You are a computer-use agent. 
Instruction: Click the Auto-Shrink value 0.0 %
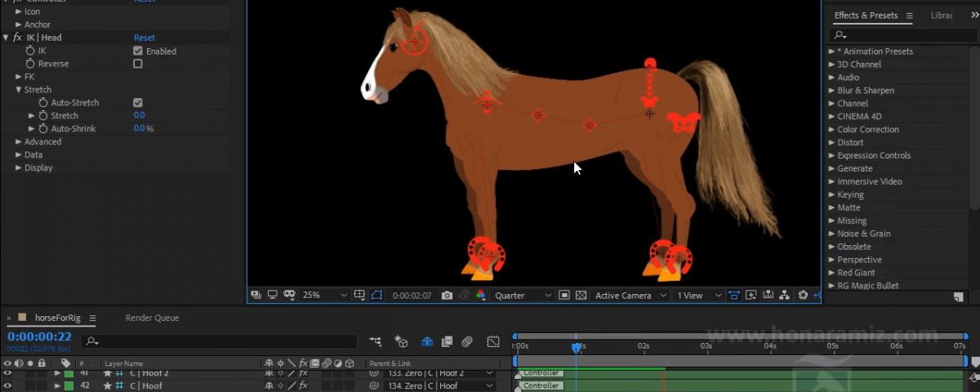coord(144,129)
